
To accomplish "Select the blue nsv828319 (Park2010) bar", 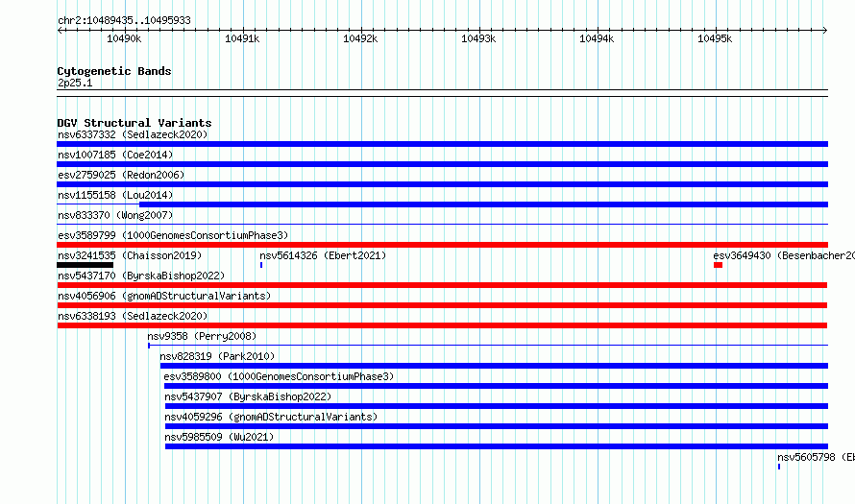I will [x=494, y=366].
